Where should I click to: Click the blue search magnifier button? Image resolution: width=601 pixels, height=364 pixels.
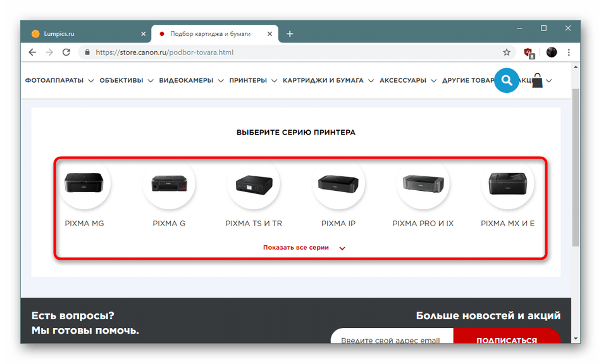tap(507, 80)
